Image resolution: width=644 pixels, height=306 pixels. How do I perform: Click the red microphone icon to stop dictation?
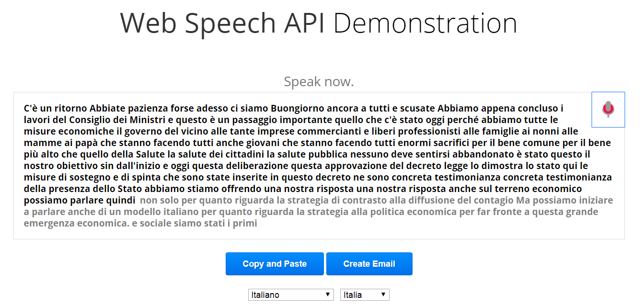point(608,109)
